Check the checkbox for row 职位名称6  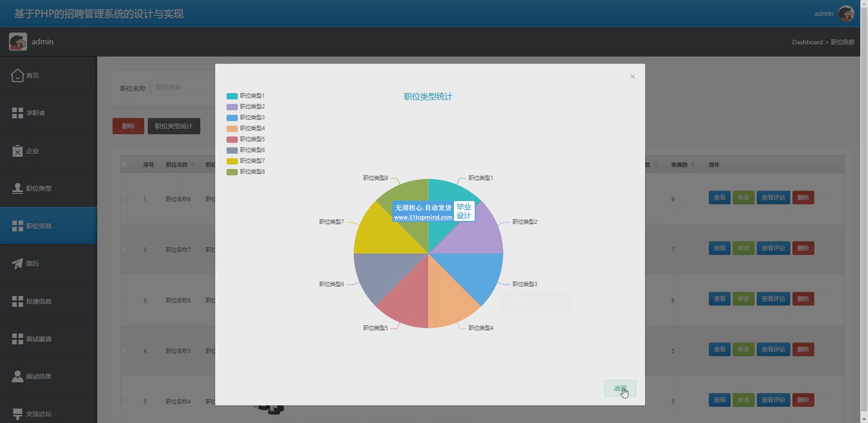(x=124, y=300)
